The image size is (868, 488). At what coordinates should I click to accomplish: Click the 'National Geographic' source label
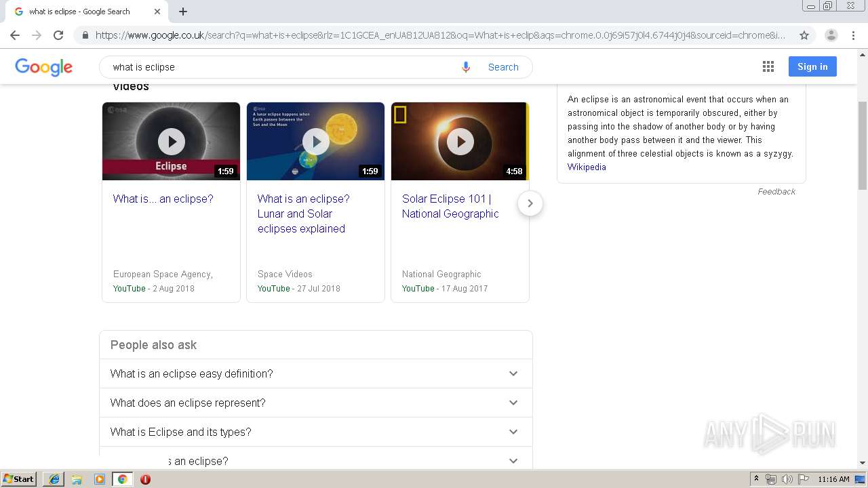pyautogui.click(x=441, y=274)
